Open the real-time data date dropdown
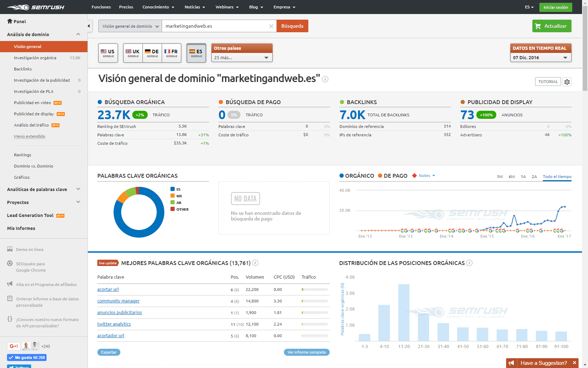 click(x=540, y=58)
